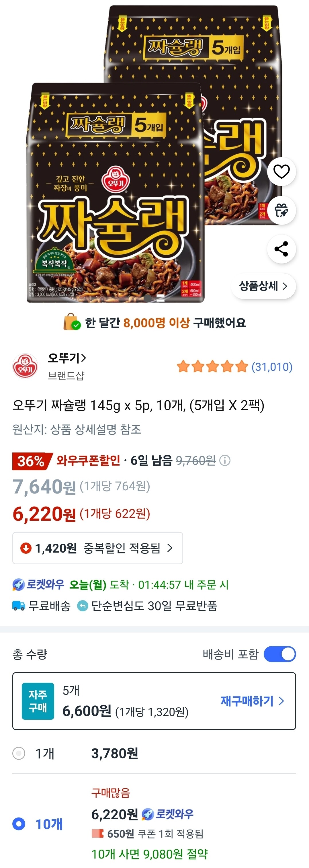
Task: Select the 1개 quantity radio button
Action: pyautogui.click(x=19, y=753)
